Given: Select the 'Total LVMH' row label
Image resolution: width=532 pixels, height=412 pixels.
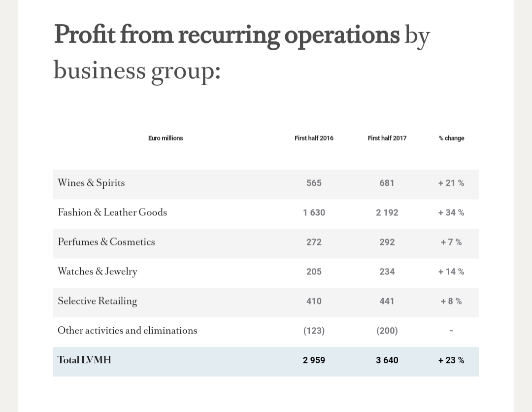Looking at the screenshot, I should (x=85, y=360).
